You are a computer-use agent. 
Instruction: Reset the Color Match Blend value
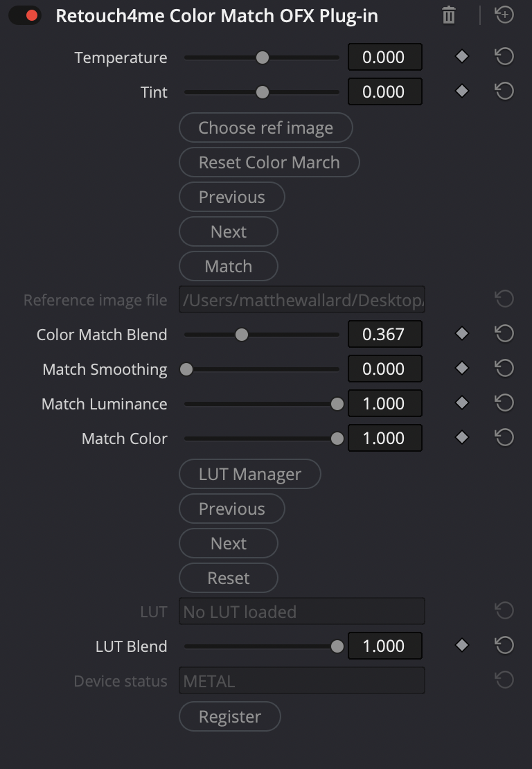tap(504, 334)
